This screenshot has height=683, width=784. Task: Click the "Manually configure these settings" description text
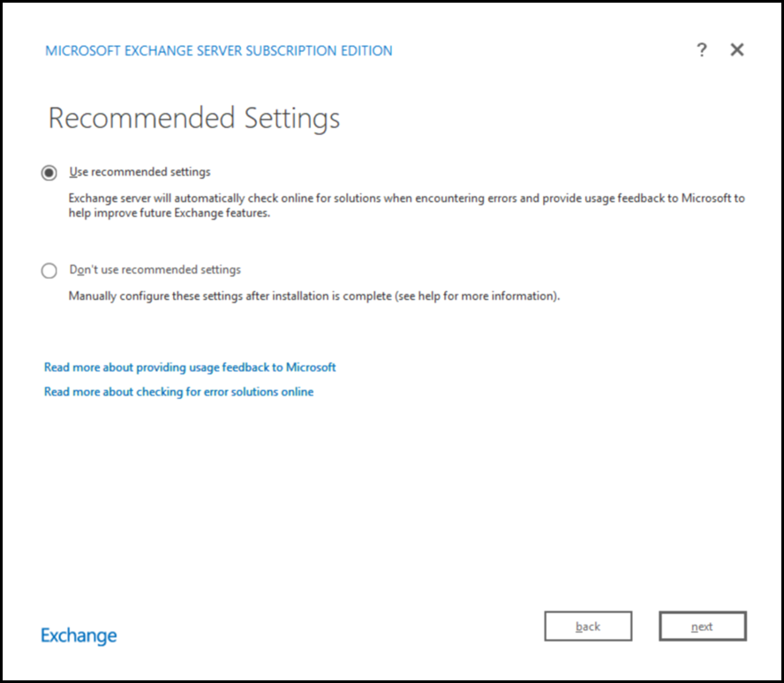pyautogui.click(x=314, y=296)
